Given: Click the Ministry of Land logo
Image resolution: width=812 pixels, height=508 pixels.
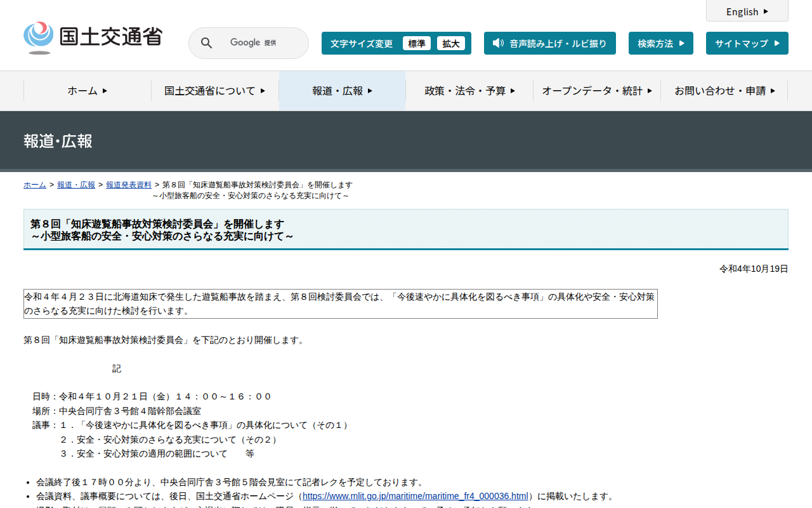Looking at the screenshot, I should pyautogui.click(x=93, y=37).
